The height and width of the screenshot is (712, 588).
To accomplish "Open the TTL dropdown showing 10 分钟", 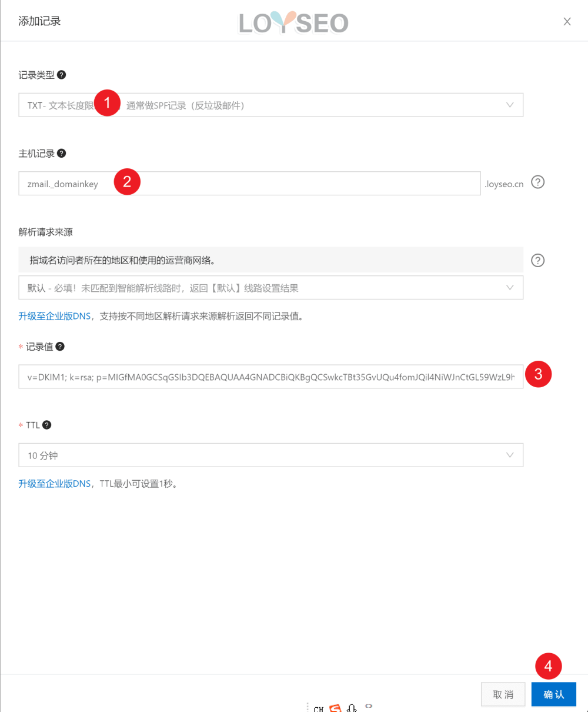I will tap(509, 455).
